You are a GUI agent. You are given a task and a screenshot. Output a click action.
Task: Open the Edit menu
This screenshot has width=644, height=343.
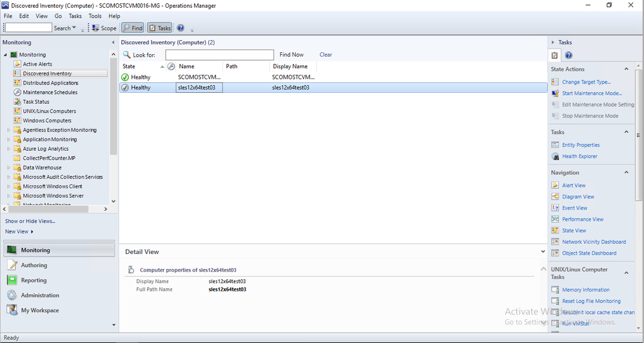coord(24,16)
